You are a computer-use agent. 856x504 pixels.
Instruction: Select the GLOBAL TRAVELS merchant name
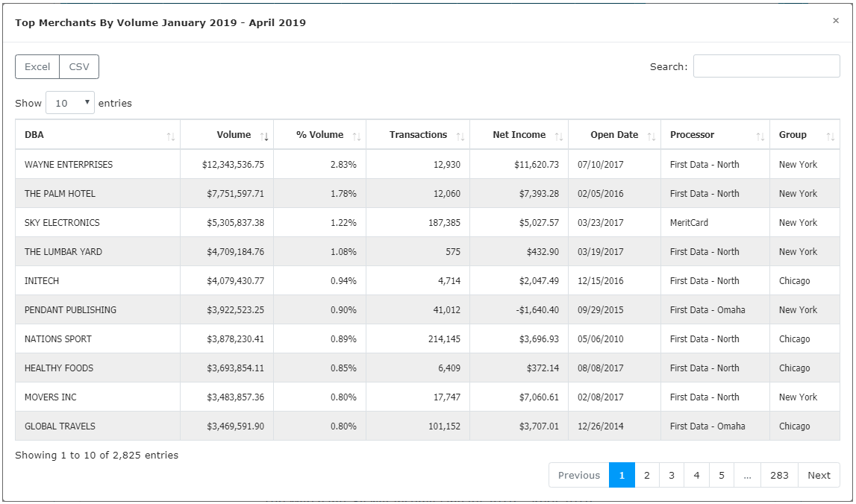pos(60,426)
